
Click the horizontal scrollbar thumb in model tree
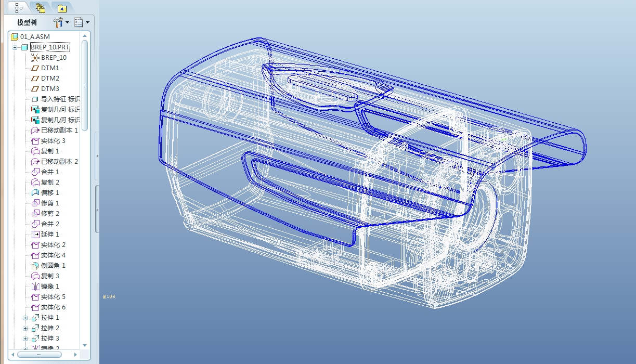tap(39, 355)
